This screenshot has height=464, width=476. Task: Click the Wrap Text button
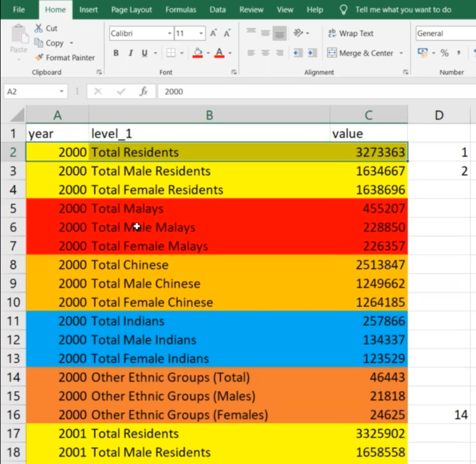(x=350, y=34)
